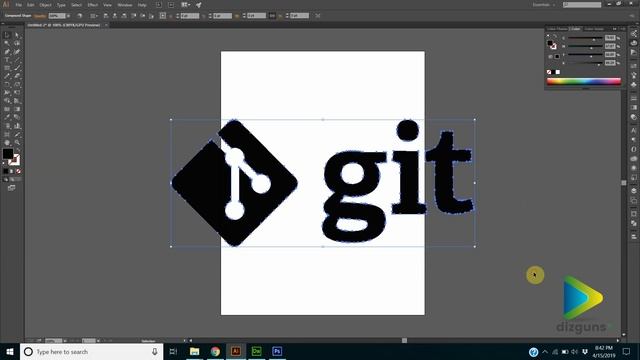Image resolution: width=640 pixels, height=360 pixels.
Task: Open the Help menu
Action: click(142, 5)
